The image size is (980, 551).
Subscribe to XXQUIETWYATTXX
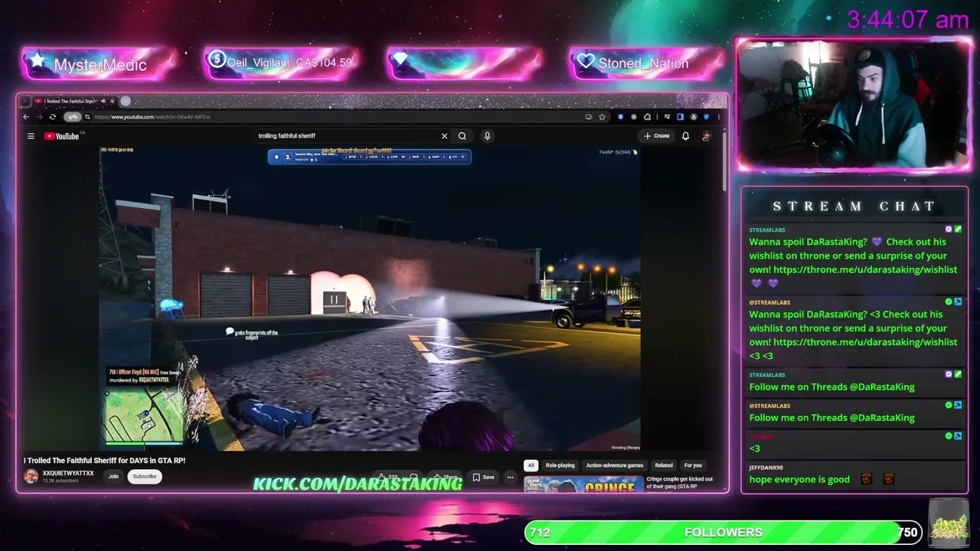tap(144, 476)
